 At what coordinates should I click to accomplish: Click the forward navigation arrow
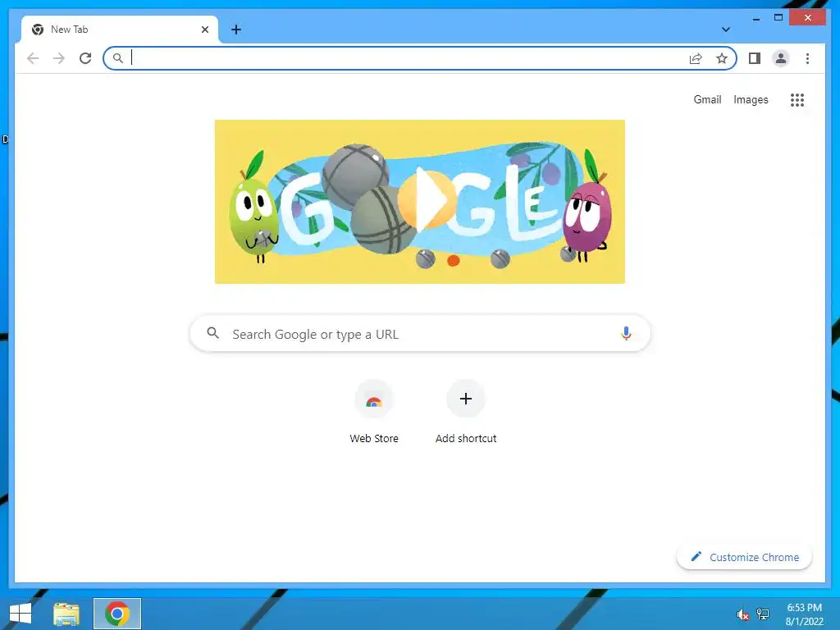[x=59, y=58]
